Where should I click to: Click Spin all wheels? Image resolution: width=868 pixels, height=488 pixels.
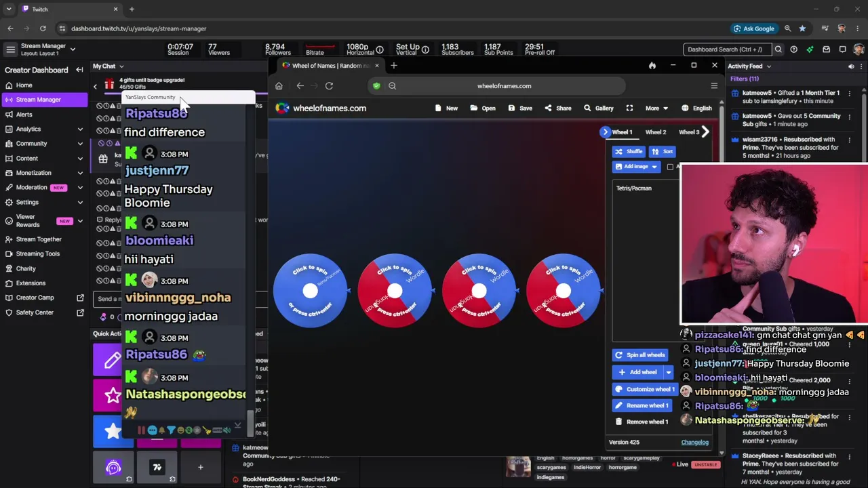[639, 355]
